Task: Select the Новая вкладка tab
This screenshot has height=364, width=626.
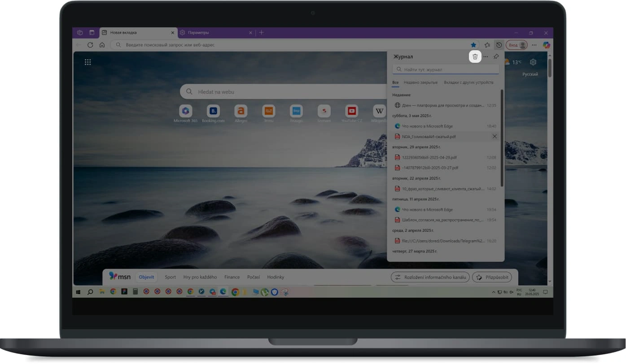Action: (138, 33)
